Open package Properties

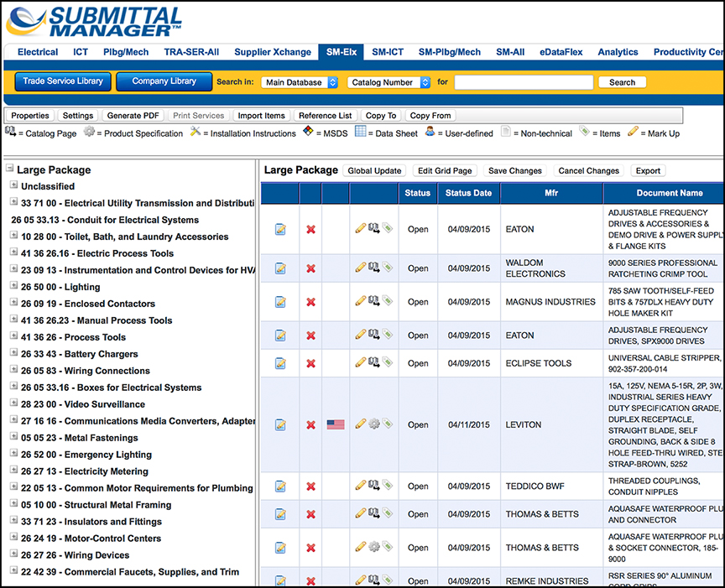pyautogui.click(x=30, y=116)
